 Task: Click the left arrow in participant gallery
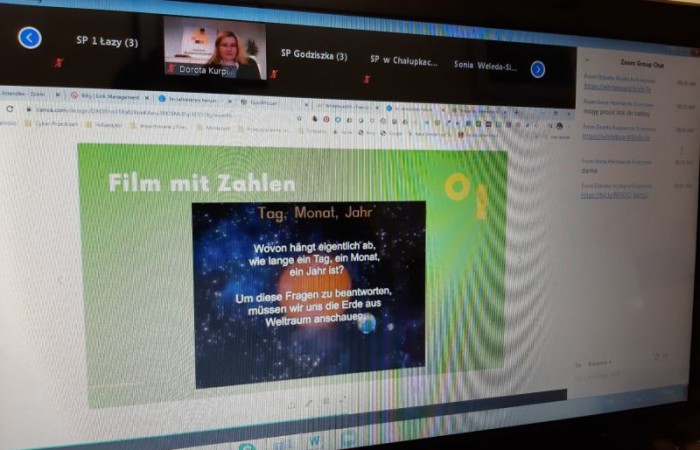[30, 38]
